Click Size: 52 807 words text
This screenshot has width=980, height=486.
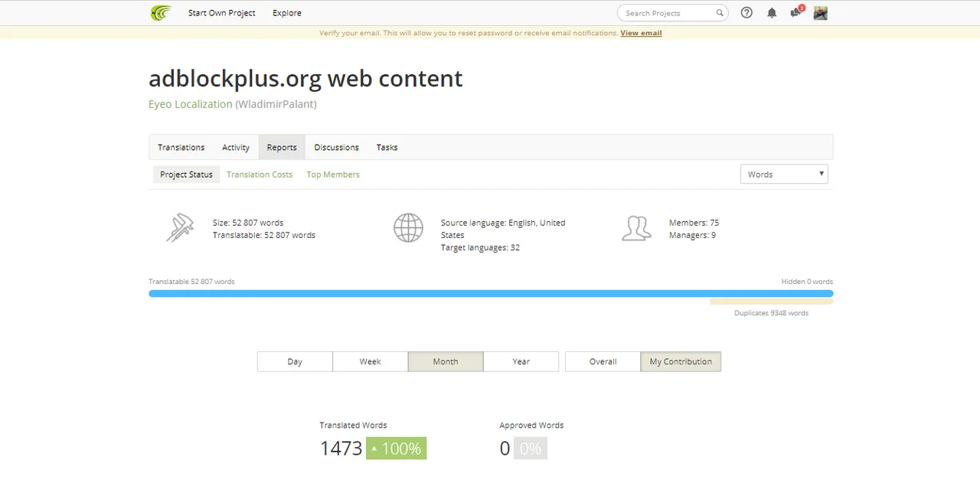[x=248, y=223]
